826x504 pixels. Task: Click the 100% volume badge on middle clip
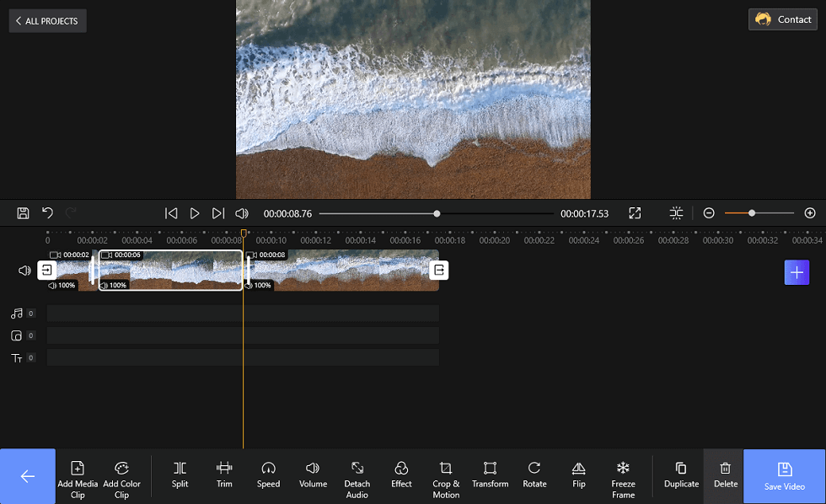point(114,286)
